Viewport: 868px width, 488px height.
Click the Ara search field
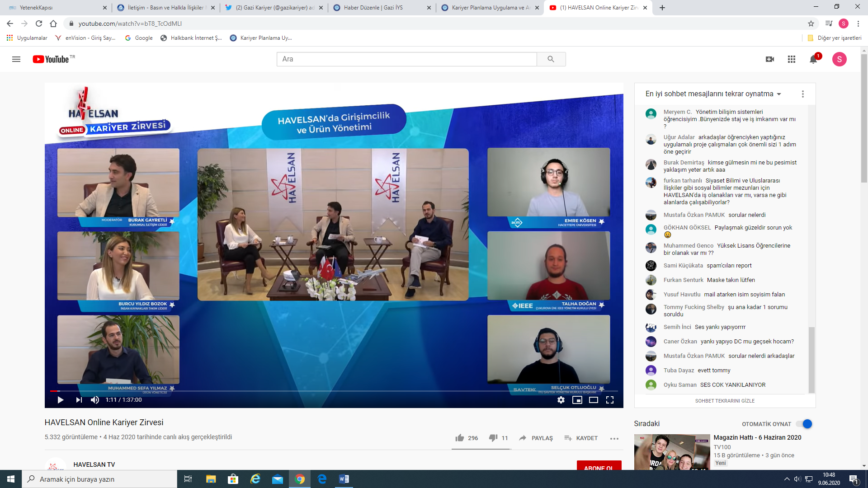tap(406, 59)
